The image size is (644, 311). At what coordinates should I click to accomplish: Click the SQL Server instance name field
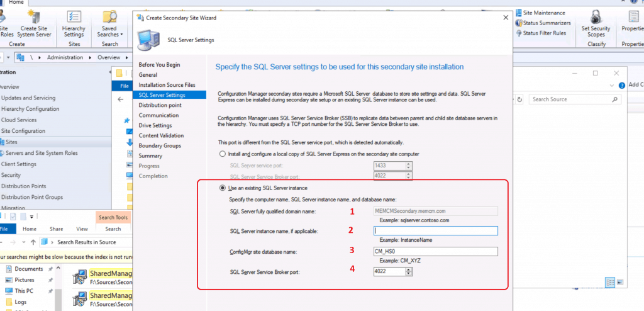[x=435, y=231]
